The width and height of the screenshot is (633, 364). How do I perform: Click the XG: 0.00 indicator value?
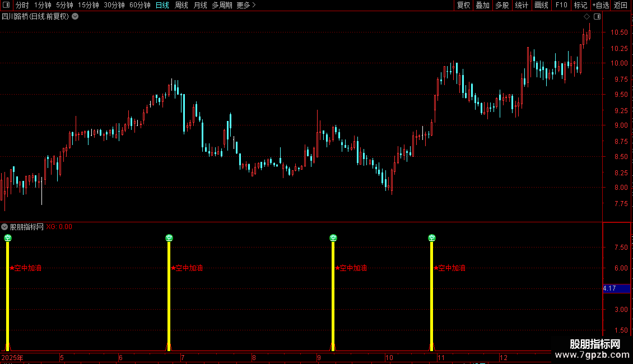pos(59,227)
